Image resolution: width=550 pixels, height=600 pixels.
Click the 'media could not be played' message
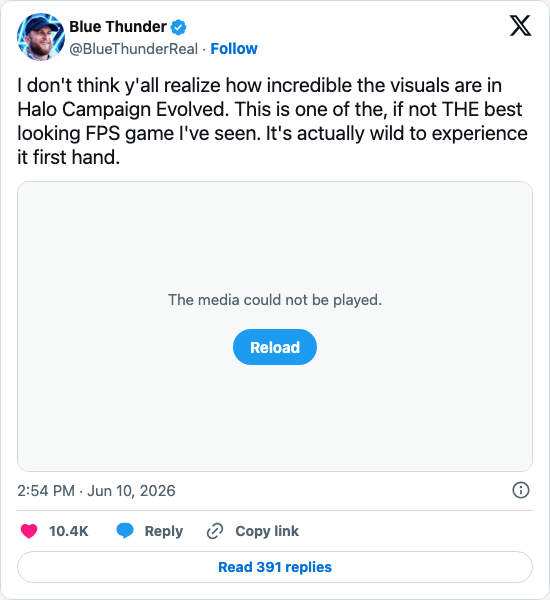(x=275, y=300)
